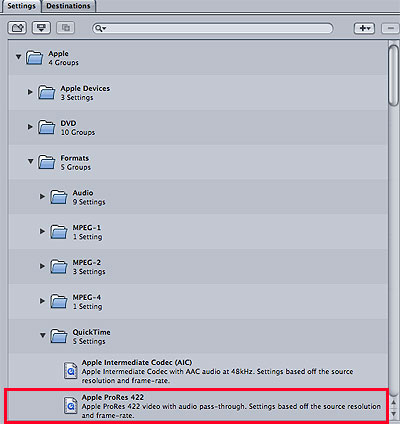Select the Apple Intermediate Codec setting icon

[x=71, y=371]
